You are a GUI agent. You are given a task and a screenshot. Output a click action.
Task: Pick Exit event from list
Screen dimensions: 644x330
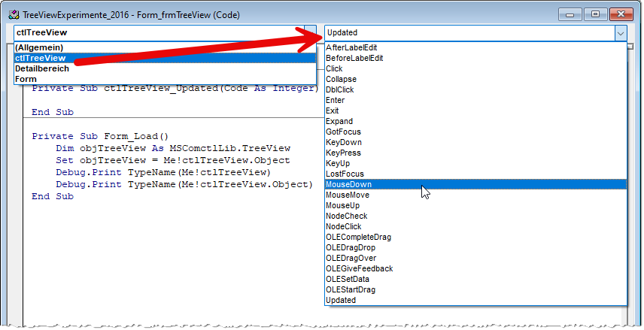(x=475, y=111)
